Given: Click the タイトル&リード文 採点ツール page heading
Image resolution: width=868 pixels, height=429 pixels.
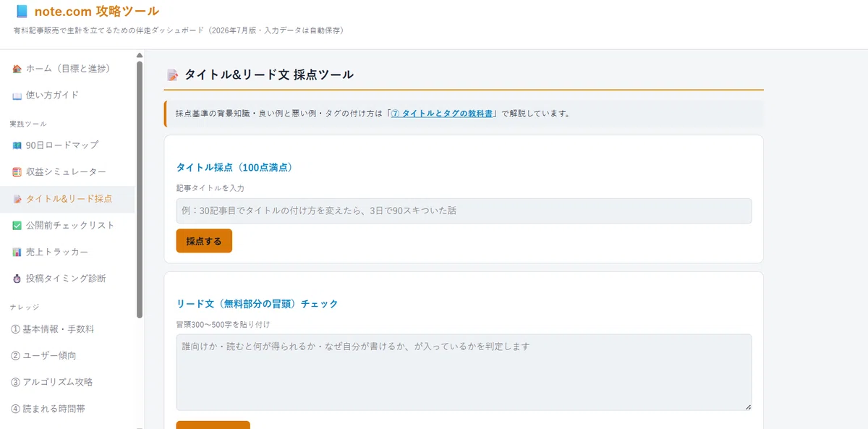Looking at the screenshot, I should (x=269, y=75).
